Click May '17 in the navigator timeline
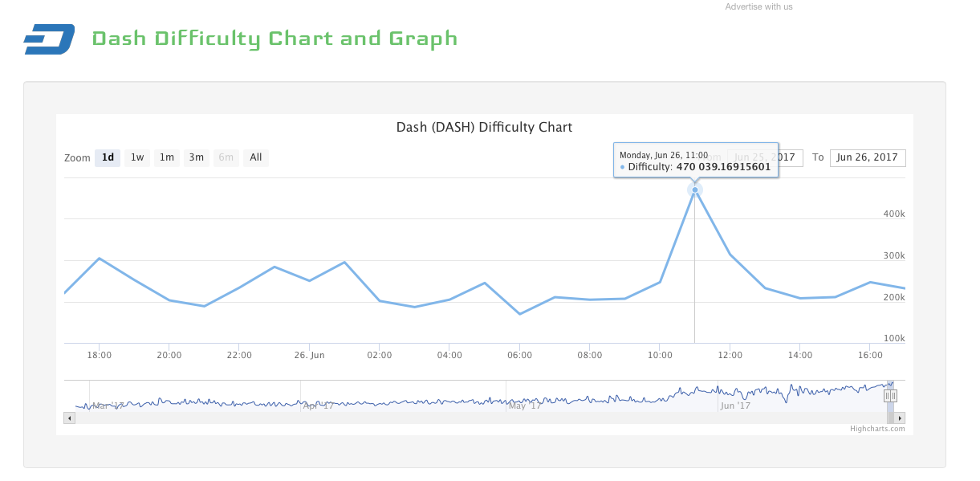Image resolution: width=980 pixels, height=481 pixels. [x=525, y=406]
